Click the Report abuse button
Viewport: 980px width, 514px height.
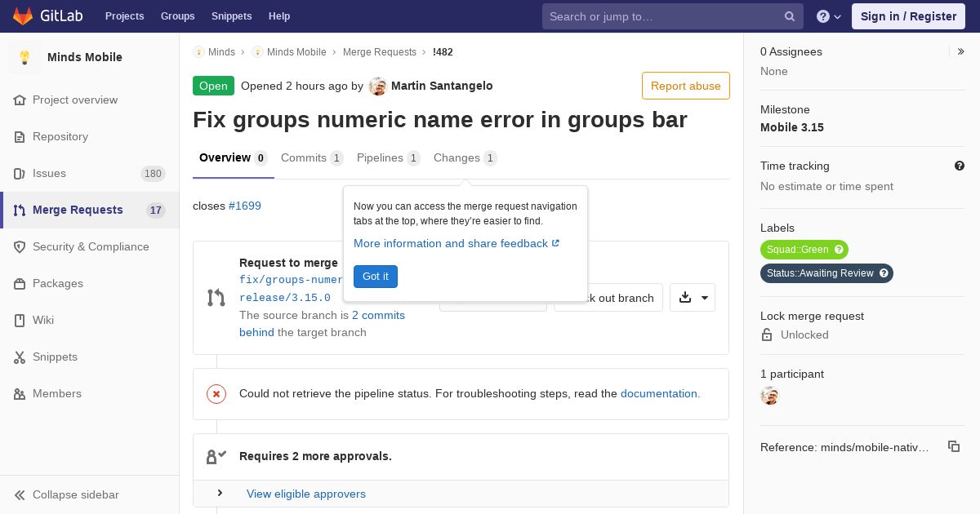685,86
